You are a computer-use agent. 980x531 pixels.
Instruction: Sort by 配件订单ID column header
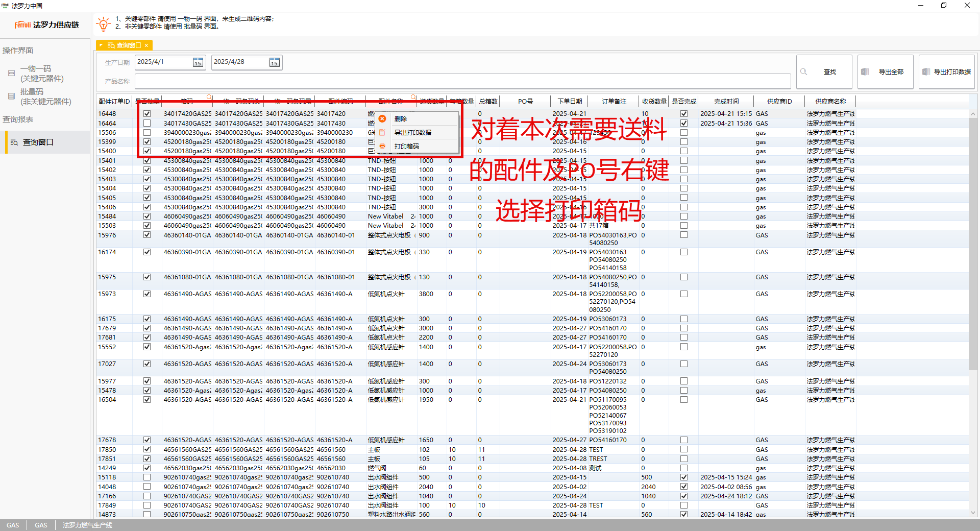click(114, 102)
